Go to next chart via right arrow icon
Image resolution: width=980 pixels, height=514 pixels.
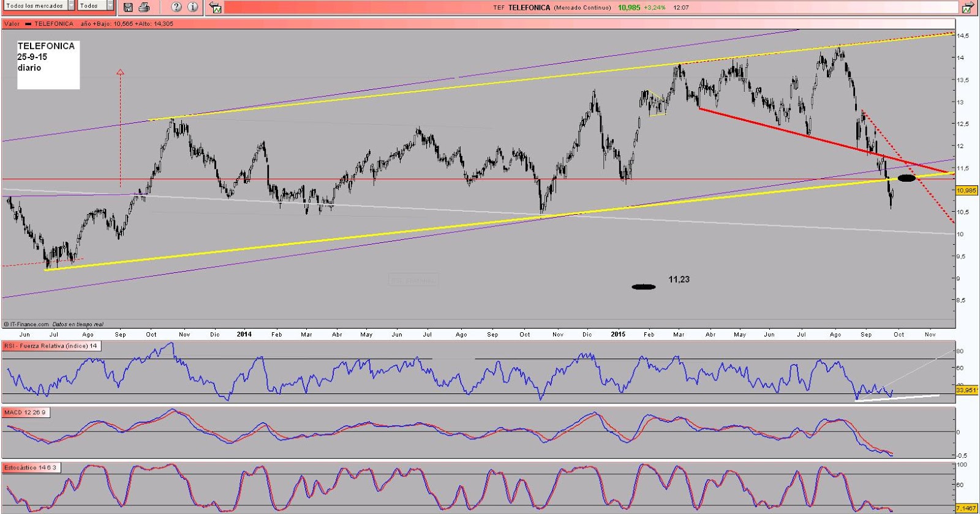[x=968, y=7]
